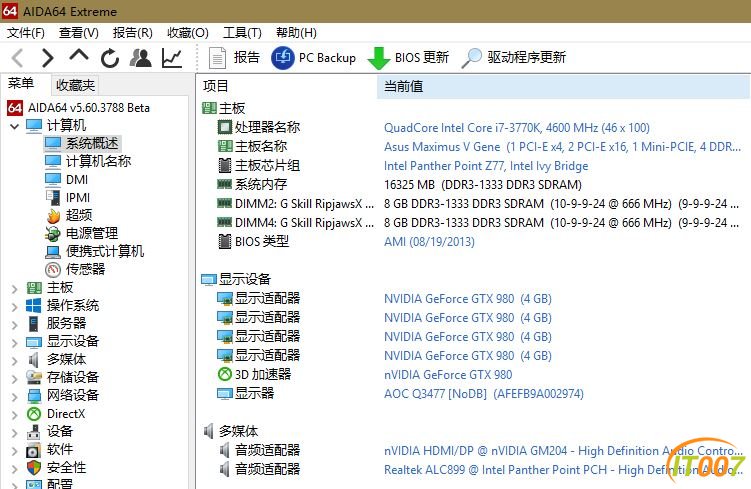This screenshot has height=489, width=751.
Task: Click the 传感器 gauge icon
Action: [53, 269]
